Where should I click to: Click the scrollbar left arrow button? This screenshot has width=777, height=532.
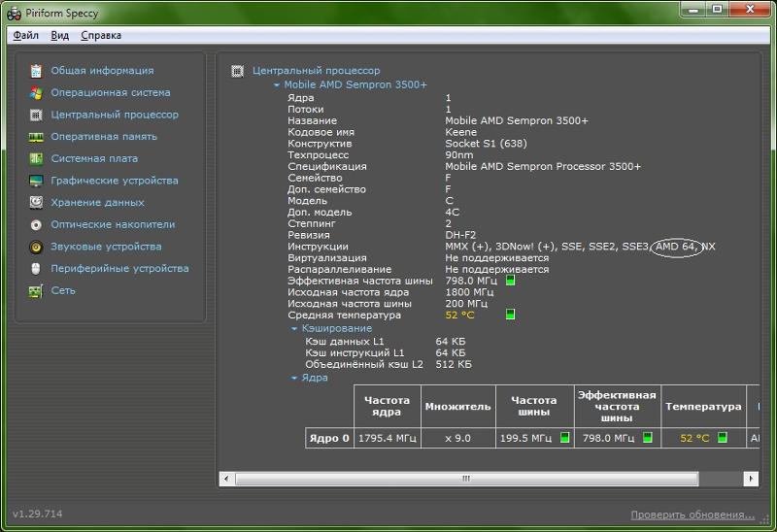(x=226, y=479)
